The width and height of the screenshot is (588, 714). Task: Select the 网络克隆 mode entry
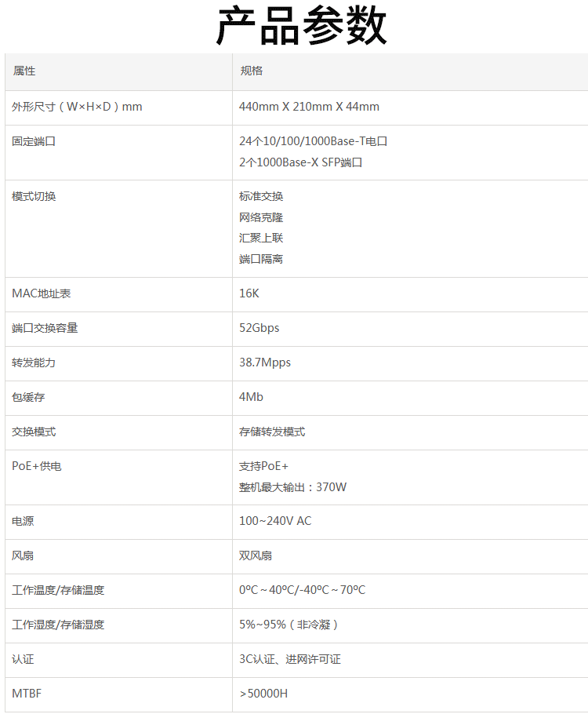(x=261, y=217)
